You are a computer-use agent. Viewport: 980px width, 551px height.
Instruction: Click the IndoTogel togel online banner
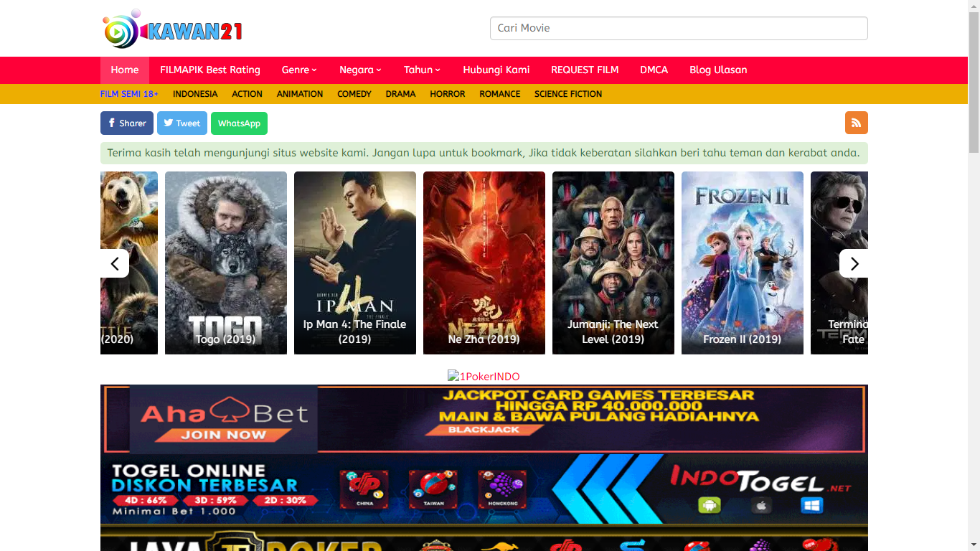click(x=484, y=489)
